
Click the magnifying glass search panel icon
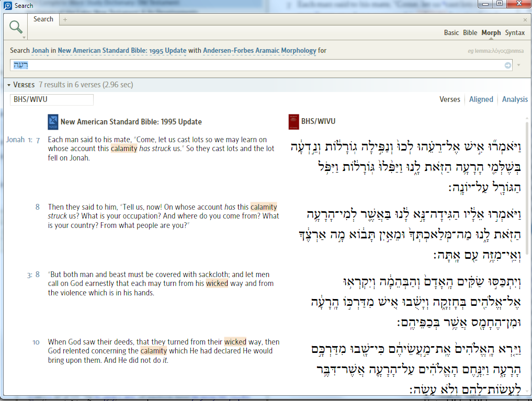[x=16, y=27]
